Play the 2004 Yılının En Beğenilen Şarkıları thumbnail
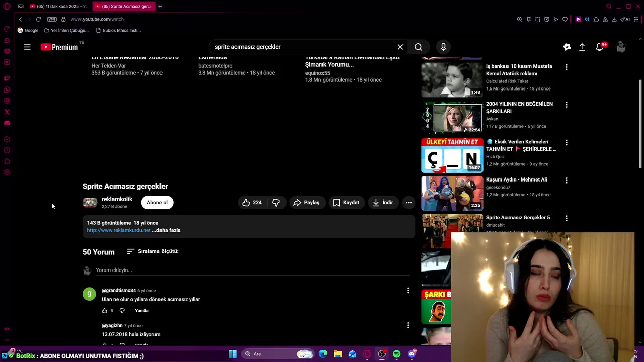Screen dimensions: 644x362 (452, 117)
